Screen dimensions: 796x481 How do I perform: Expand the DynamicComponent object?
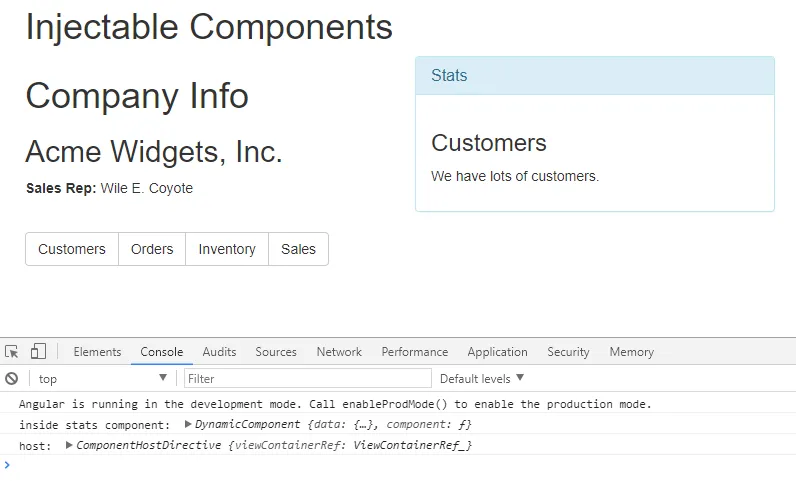(188, 425)
